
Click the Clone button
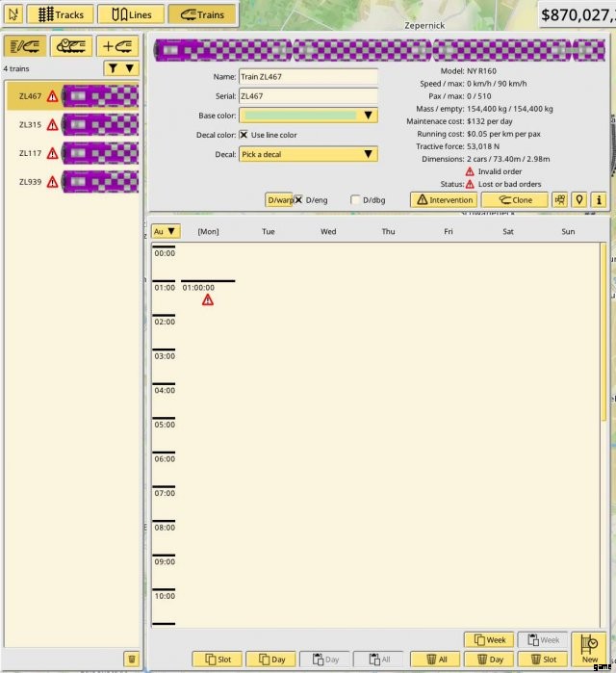514,199
